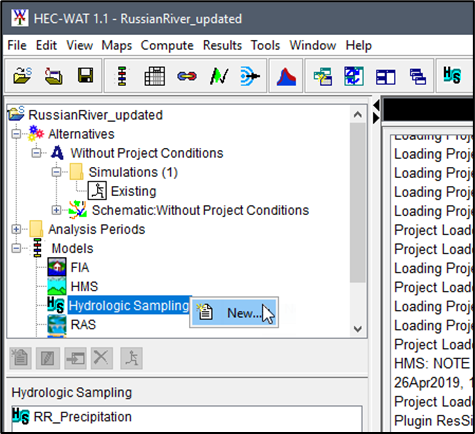Screen dimensions: 475x434
Task: Expand the left panel with the right-pointing divider arrow
Action: pos(376,118)
